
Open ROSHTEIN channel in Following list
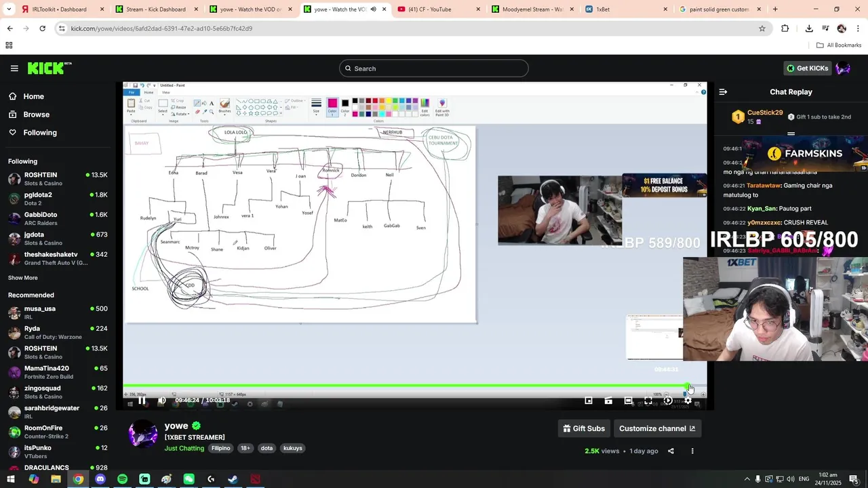pos(58,179)
